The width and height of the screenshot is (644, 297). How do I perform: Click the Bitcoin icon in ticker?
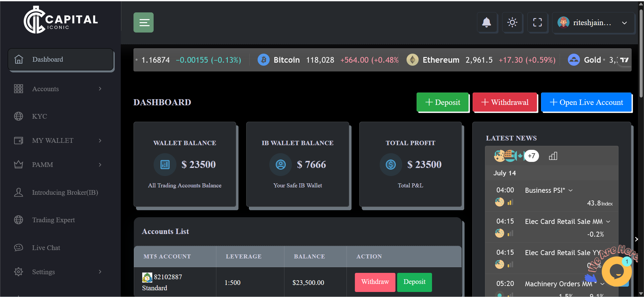pos(263,60)
